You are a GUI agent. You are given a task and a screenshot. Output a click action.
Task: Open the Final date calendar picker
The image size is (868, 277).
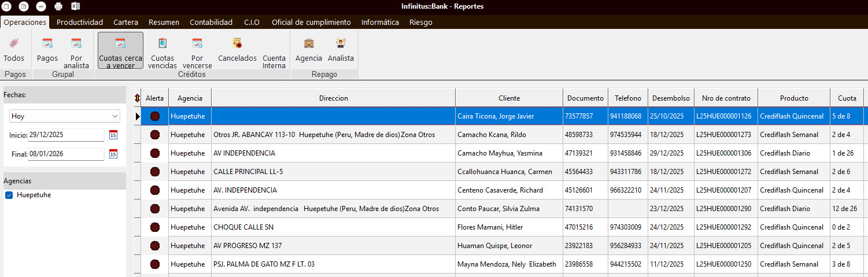click(x=113, y=154)
